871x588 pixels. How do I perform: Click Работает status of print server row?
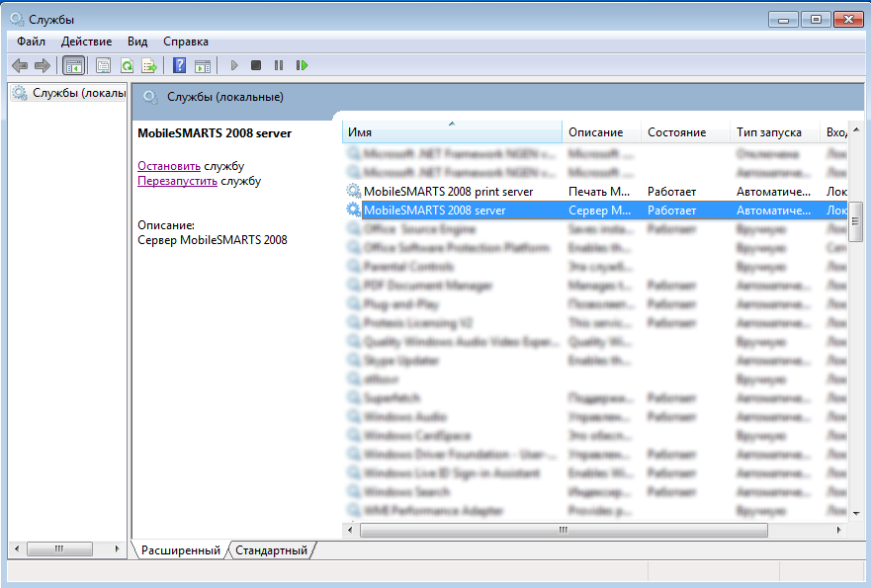[x=671, y=192]
